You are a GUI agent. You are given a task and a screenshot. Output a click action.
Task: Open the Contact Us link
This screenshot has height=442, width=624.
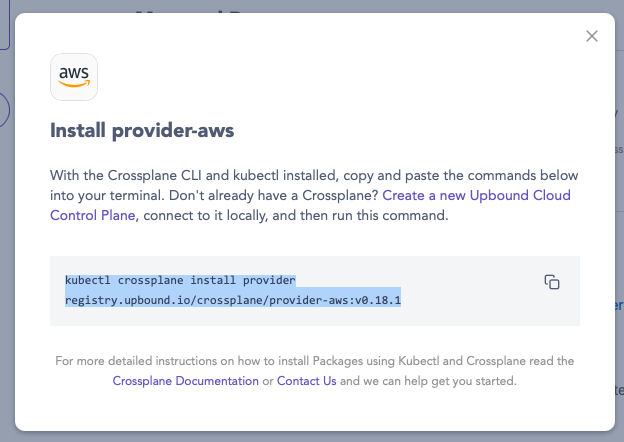click(x=306, y=381)
